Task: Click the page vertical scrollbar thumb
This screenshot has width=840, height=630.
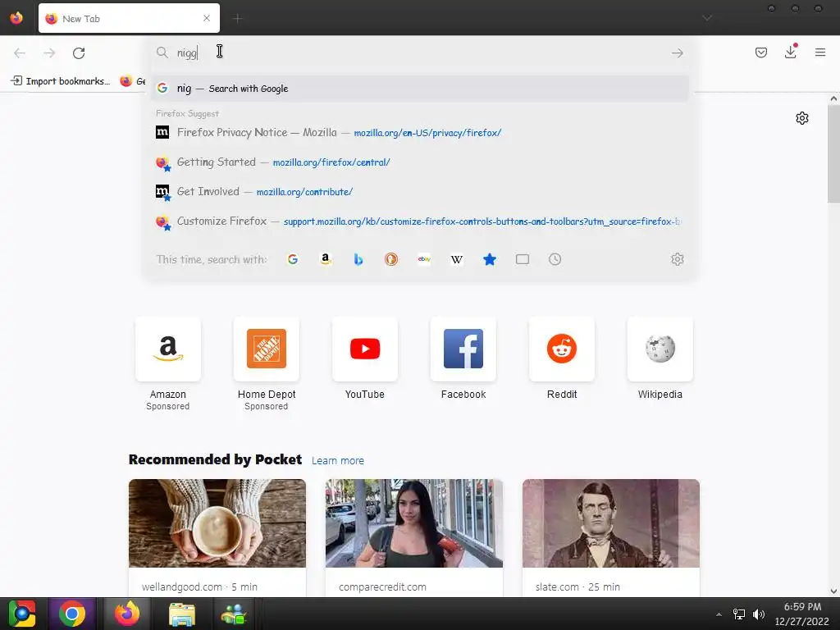Action: tap(833, 153)
